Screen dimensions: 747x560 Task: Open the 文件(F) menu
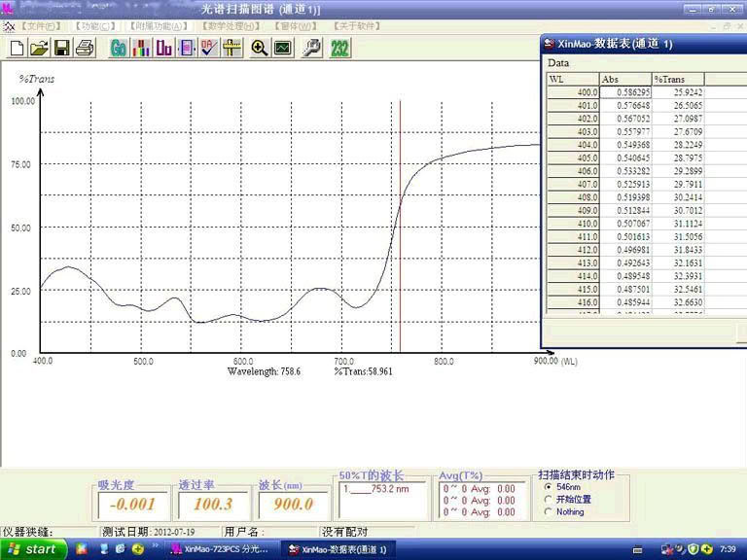pos(40,26)
